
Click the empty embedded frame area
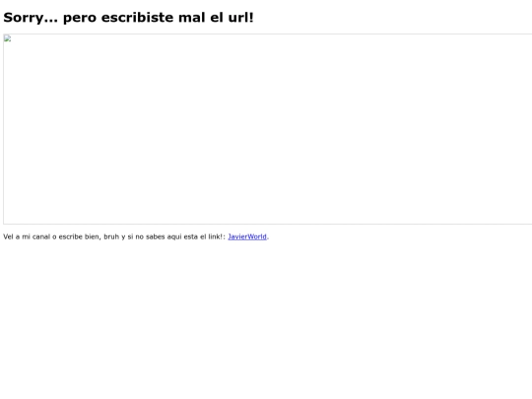pyautogui.click(x=268, y=129)
